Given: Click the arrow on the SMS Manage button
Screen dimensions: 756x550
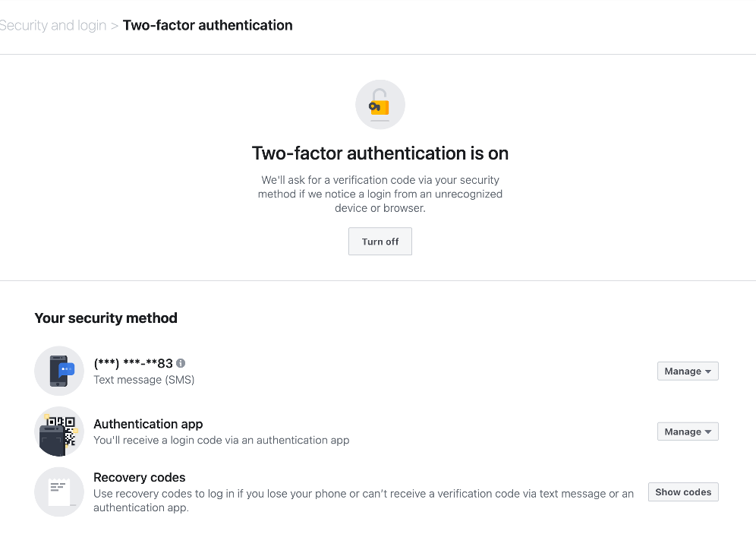Looking at the screenshot, I should point(707,371).
